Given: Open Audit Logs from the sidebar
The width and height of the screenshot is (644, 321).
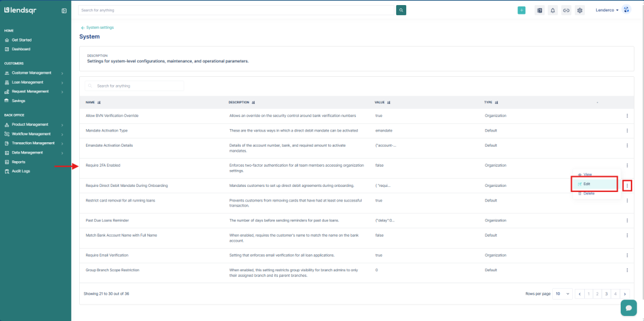Looking at the screenshot, I should click(21, 171).
